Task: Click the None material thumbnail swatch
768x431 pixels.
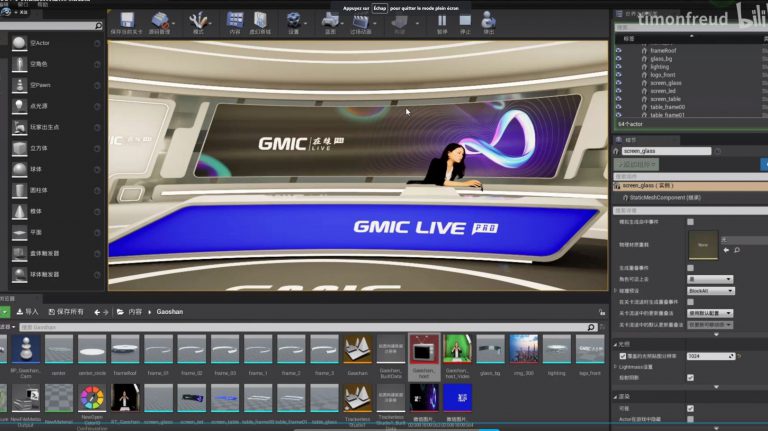Action: (x=703, y=245)
